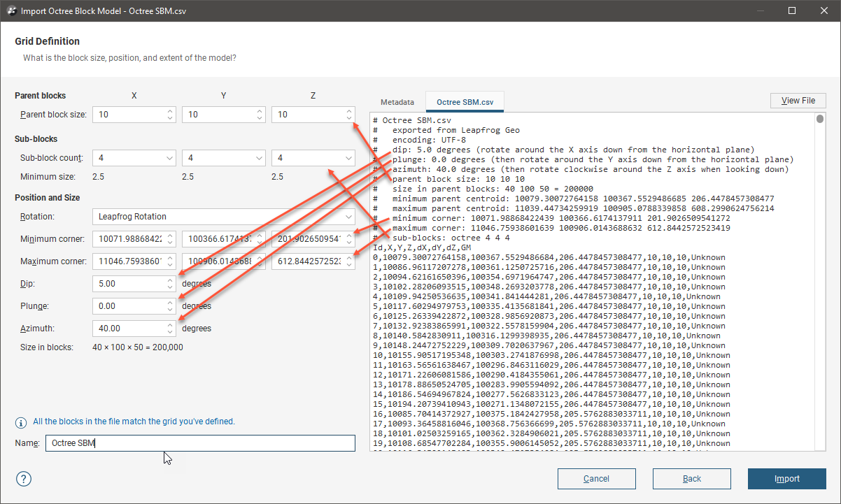This screenshot has height=504, width=841.
Task: Click the Name input field
Action: 199,443
